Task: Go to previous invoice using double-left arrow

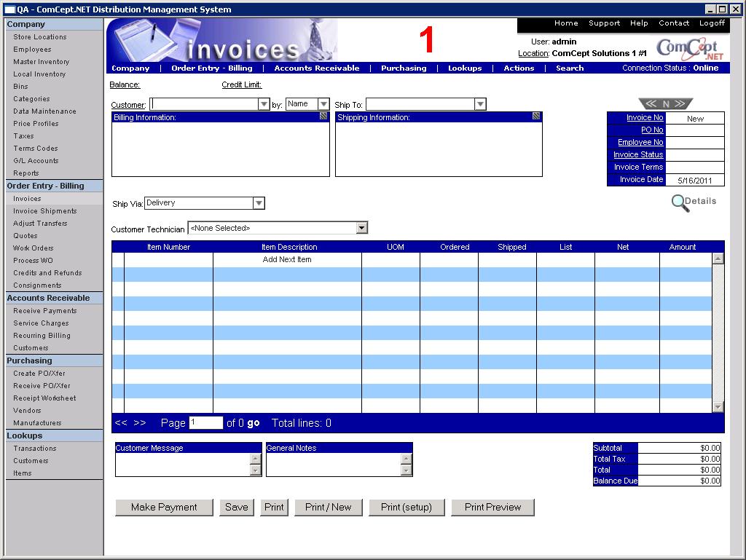Action: pos(651,103)
